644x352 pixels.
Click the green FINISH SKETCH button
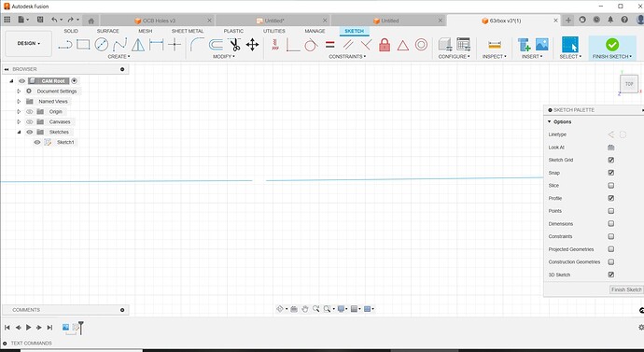point(612,45)
